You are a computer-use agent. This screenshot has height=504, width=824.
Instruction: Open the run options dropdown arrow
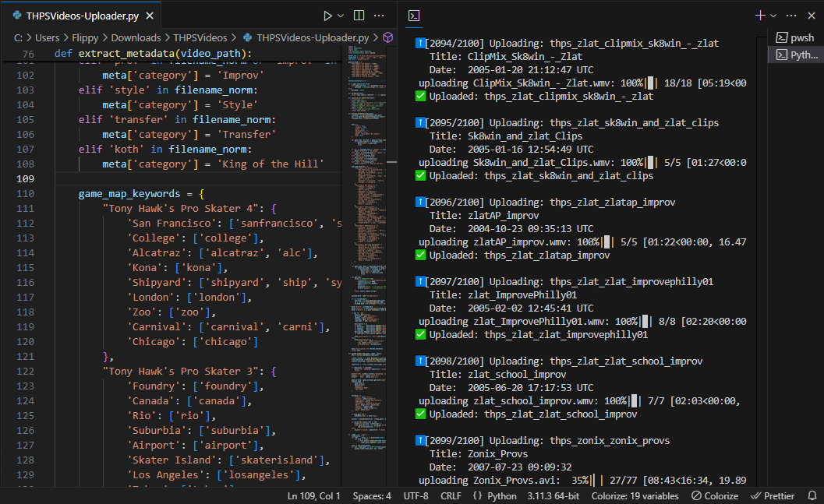click(341, 16)
